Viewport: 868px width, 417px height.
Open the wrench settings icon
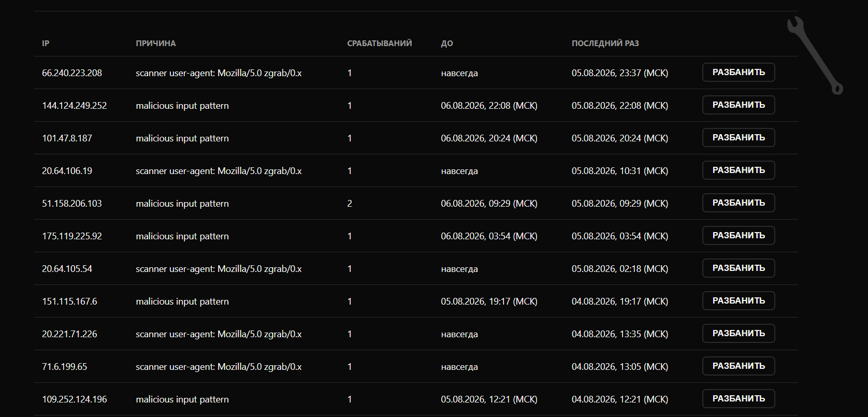[815, 55]
